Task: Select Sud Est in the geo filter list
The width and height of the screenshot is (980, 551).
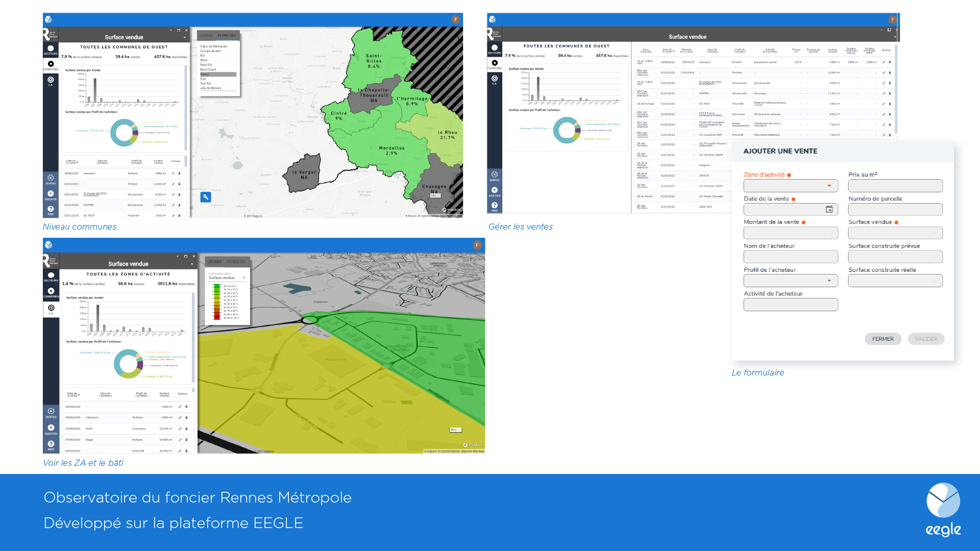Action: (x=218, y=84)
